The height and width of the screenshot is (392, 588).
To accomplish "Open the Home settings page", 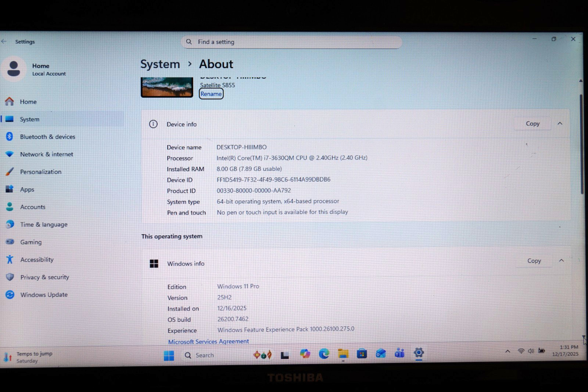I will pos(28,102).
